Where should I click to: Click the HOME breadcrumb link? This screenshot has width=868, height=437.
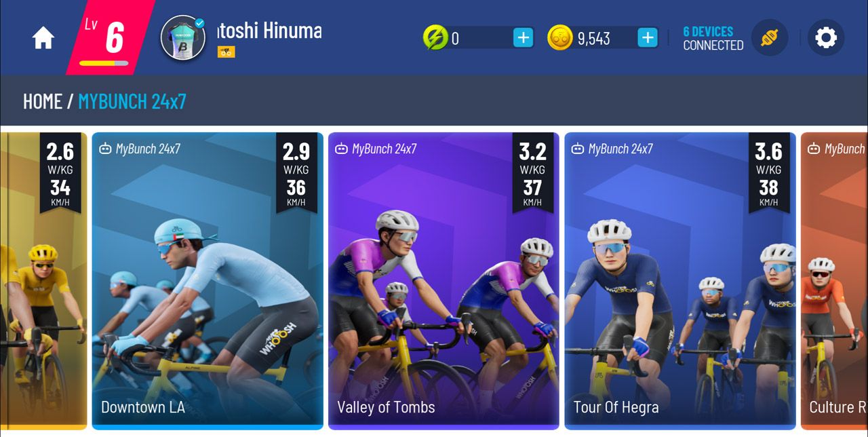coord(43,102)
